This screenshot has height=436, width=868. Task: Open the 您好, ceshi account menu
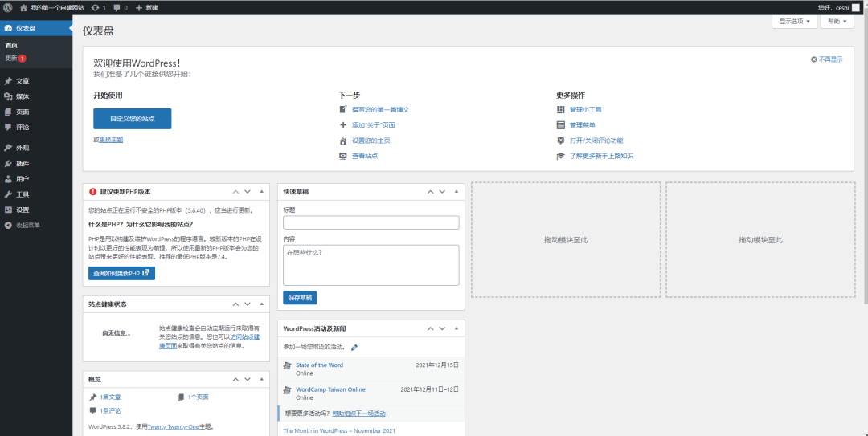point(838,8)
